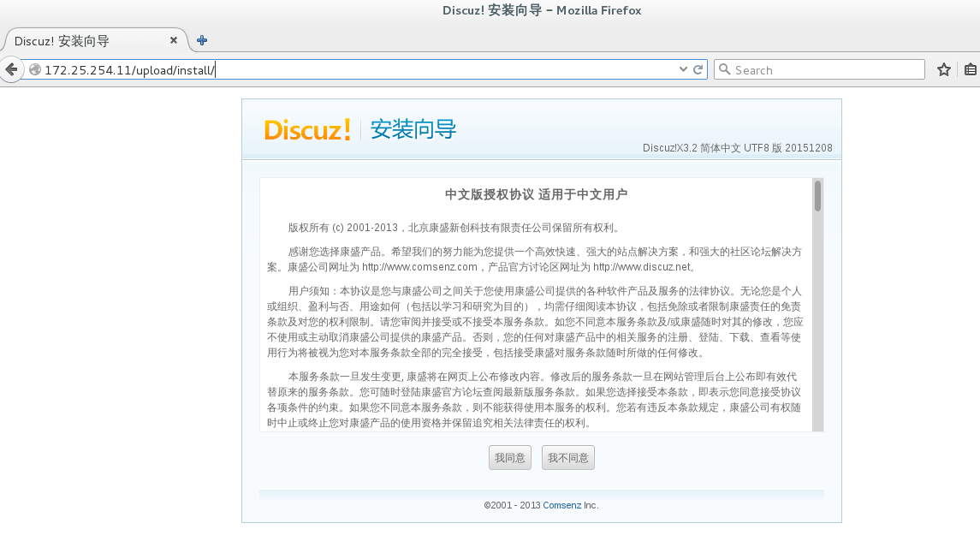The height and width of the screenshot is (547, 980).
Task: Open a new tab with plus icon
Action: pos(202,40)
